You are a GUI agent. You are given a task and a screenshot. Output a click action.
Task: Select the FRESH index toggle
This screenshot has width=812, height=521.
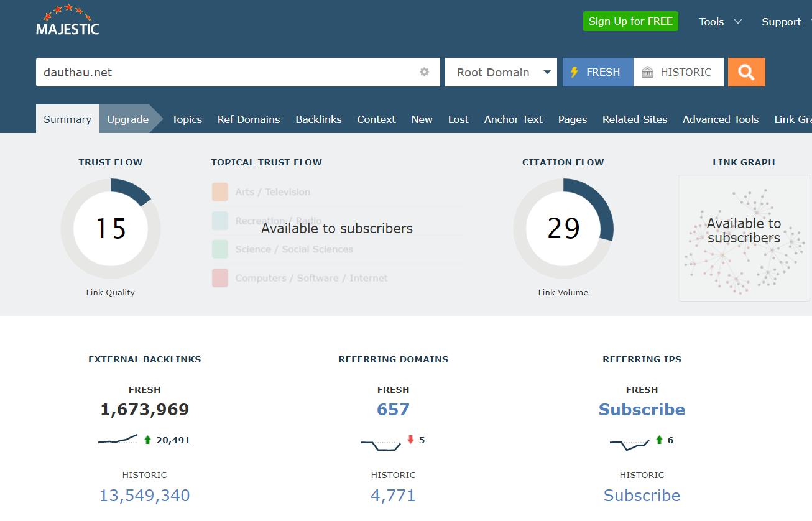pyautogui.click(x=598, y=72)
